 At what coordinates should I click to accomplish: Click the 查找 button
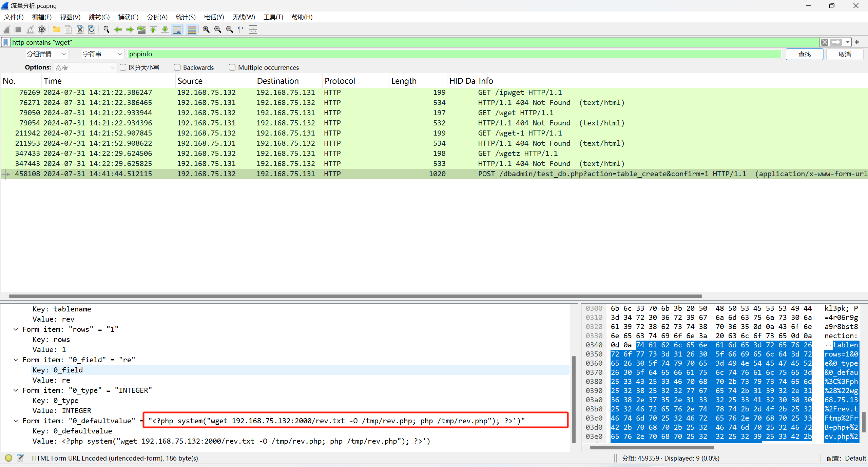[x=804, y=54]
